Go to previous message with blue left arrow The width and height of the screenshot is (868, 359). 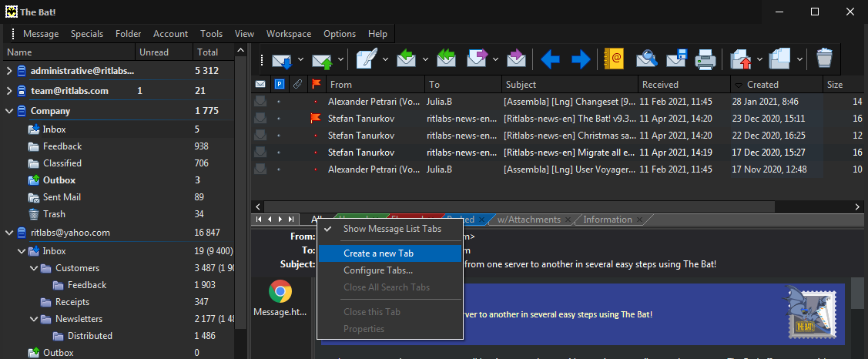(550, 59)
